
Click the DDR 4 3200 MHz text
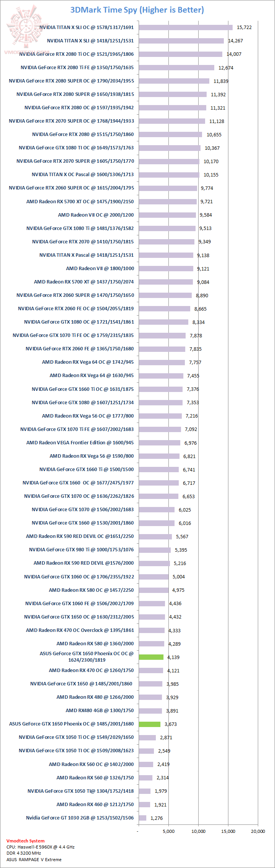(24, 853)
